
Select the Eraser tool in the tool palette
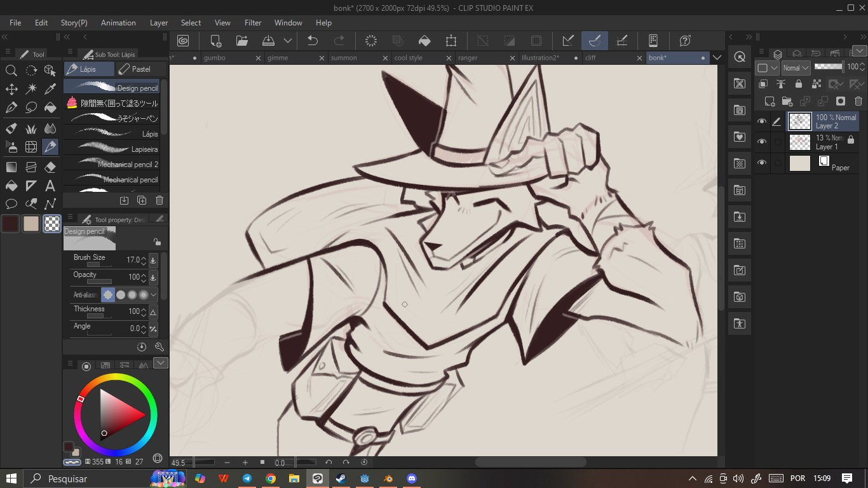pos(50,167)
